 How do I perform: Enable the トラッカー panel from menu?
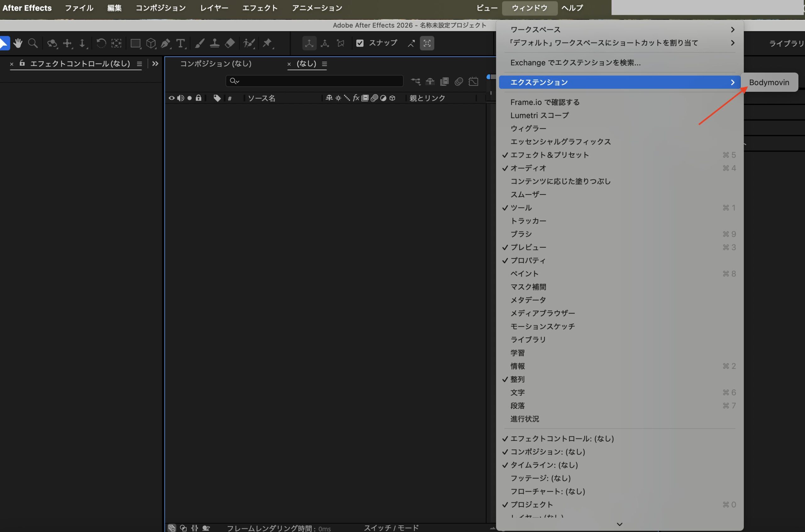tap(528, 221)
